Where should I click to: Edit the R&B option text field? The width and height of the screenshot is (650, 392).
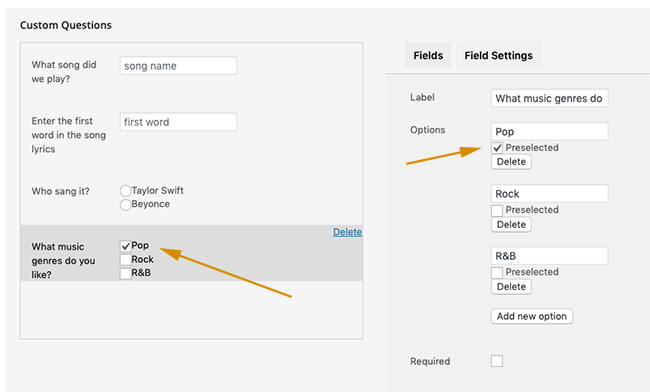tap(549, 256)
